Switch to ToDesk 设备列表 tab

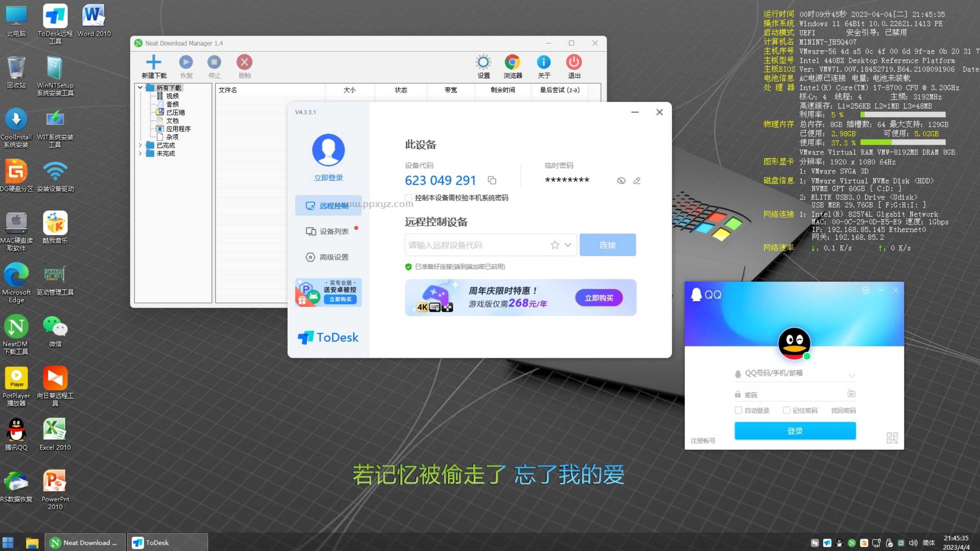(328, 231)
